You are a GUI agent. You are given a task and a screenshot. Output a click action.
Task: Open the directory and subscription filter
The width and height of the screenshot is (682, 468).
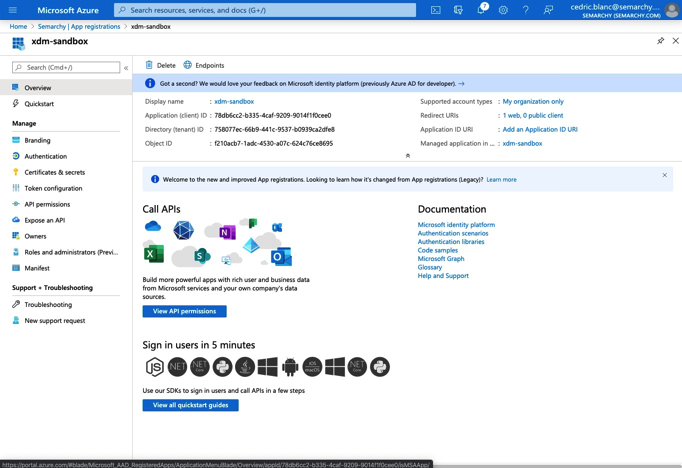tap(458, 10)
